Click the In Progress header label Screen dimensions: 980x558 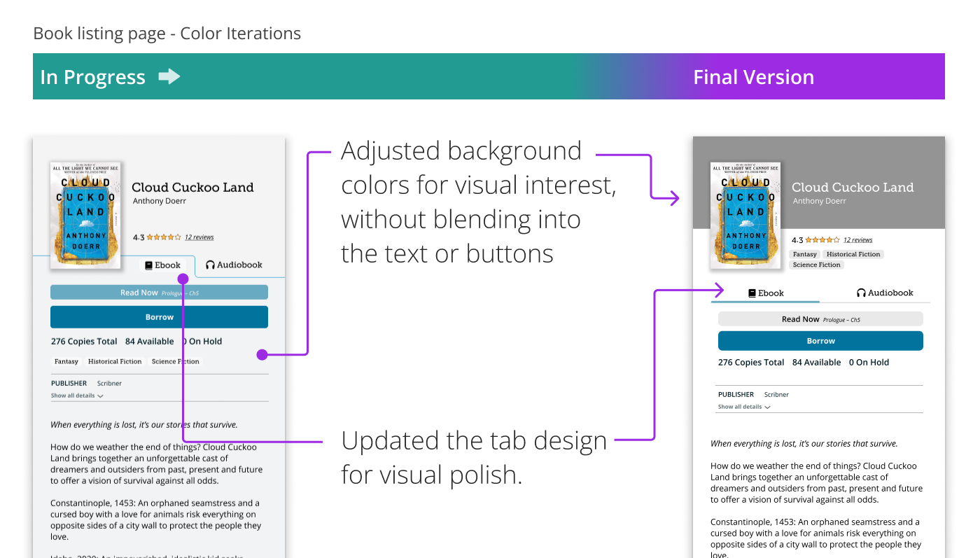coord(92,77)
